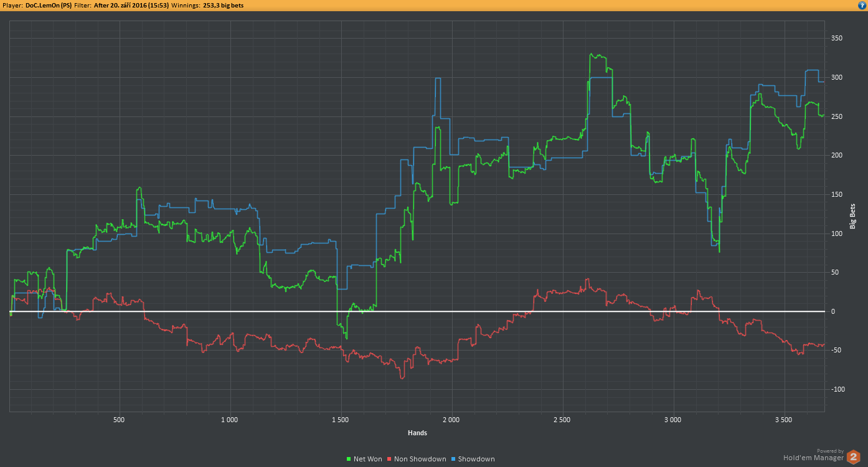Click the -50 value on vertical axis

837,351
